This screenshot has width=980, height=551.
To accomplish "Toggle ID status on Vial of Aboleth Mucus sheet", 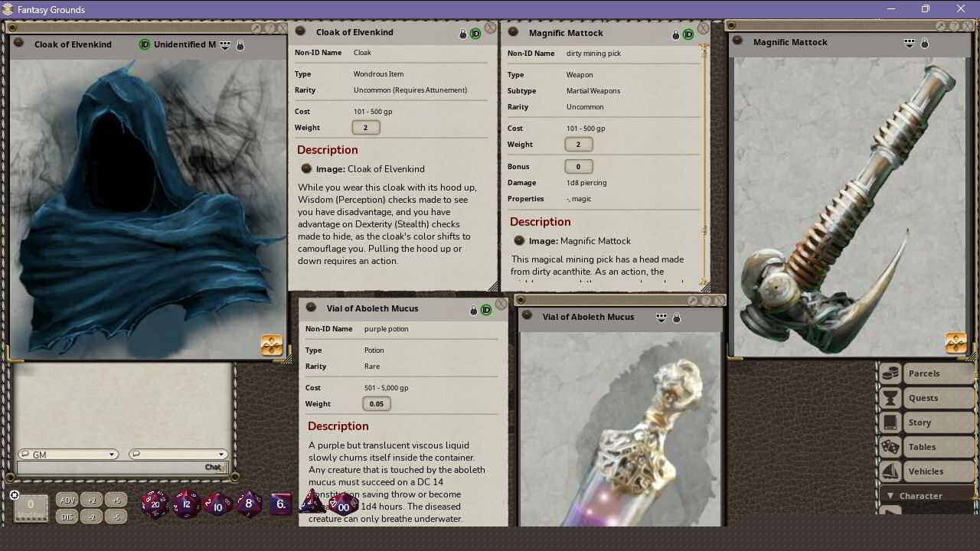I will [x=485, y=310].
